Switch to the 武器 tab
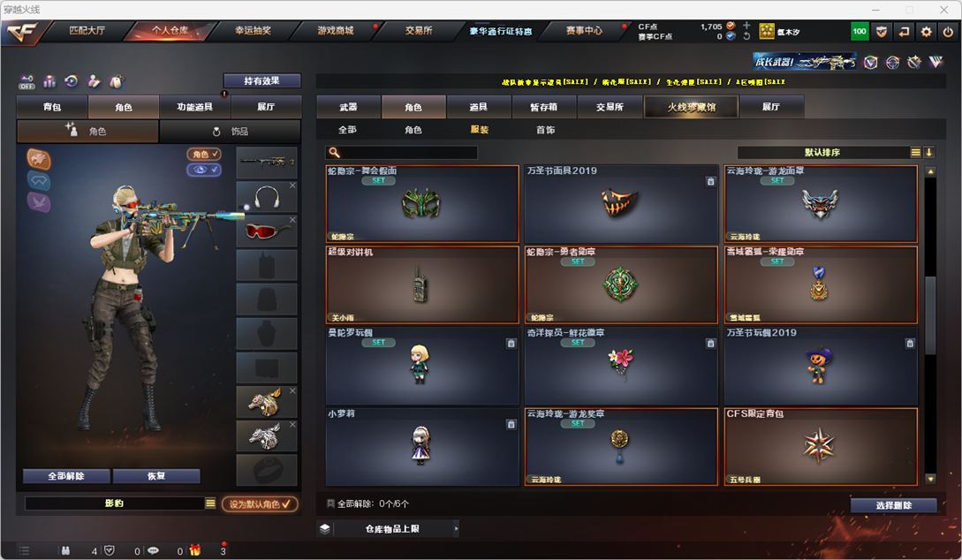 (348, 107)
